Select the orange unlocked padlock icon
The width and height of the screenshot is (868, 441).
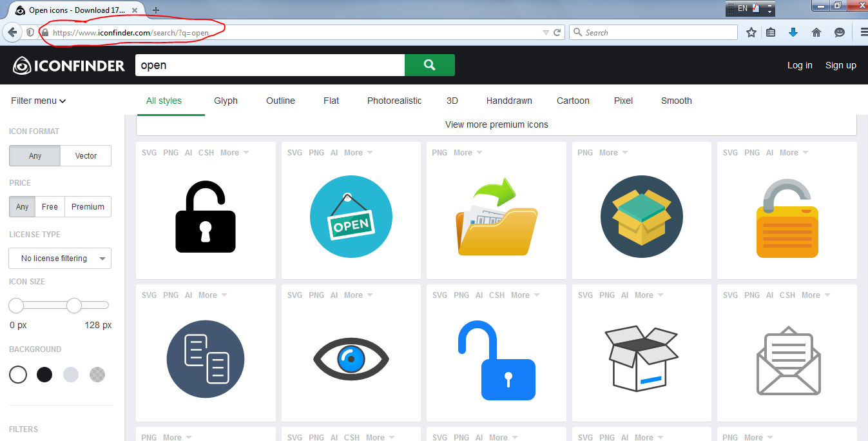point(787,219)
